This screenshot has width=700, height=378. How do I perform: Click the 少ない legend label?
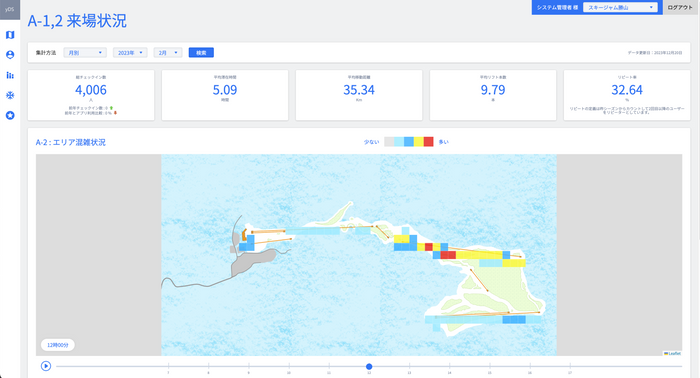click(x=371, y=142)
